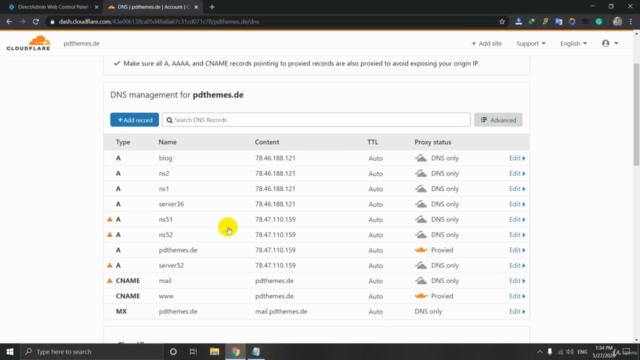Click Type here to search box
This screenshot has width=640, height=360.
click(92, 351)
